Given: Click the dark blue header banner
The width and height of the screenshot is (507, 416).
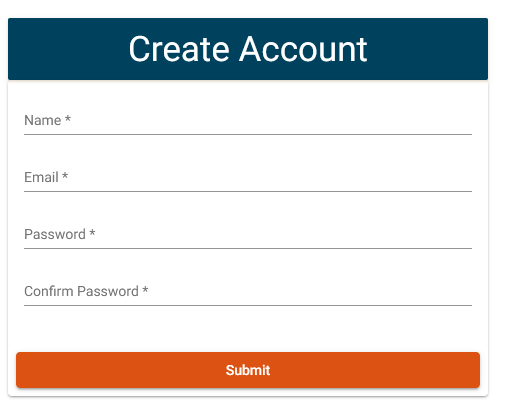Looking at the screenshot, I should (248, 49).
